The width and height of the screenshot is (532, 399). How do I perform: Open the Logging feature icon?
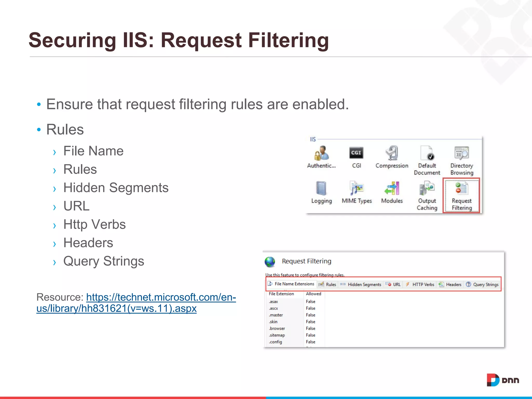pos(322,192)
